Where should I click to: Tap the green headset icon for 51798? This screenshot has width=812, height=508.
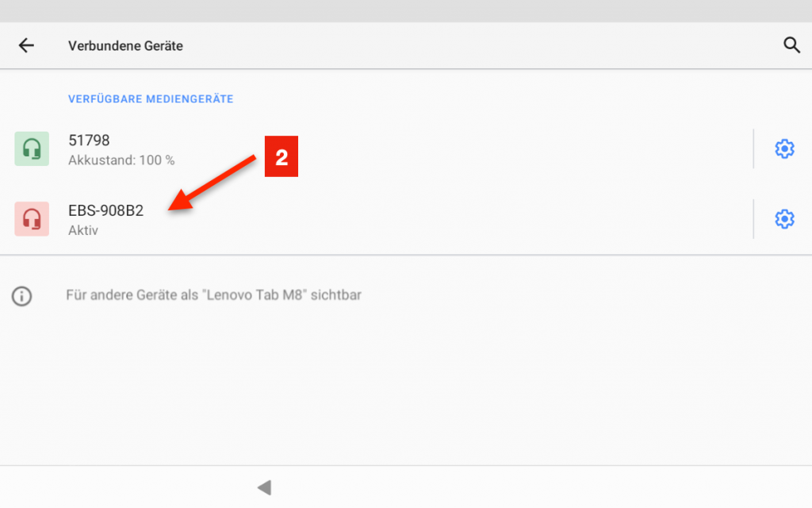(x=32, y=148)
